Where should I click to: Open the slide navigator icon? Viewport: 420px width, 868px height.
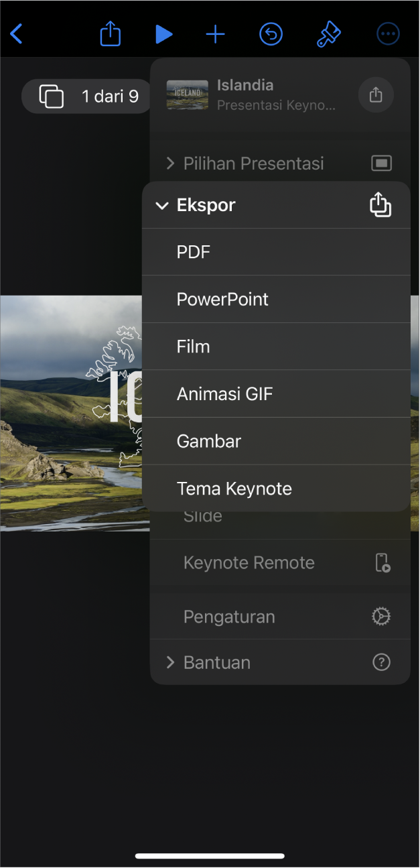click(52, 97)
